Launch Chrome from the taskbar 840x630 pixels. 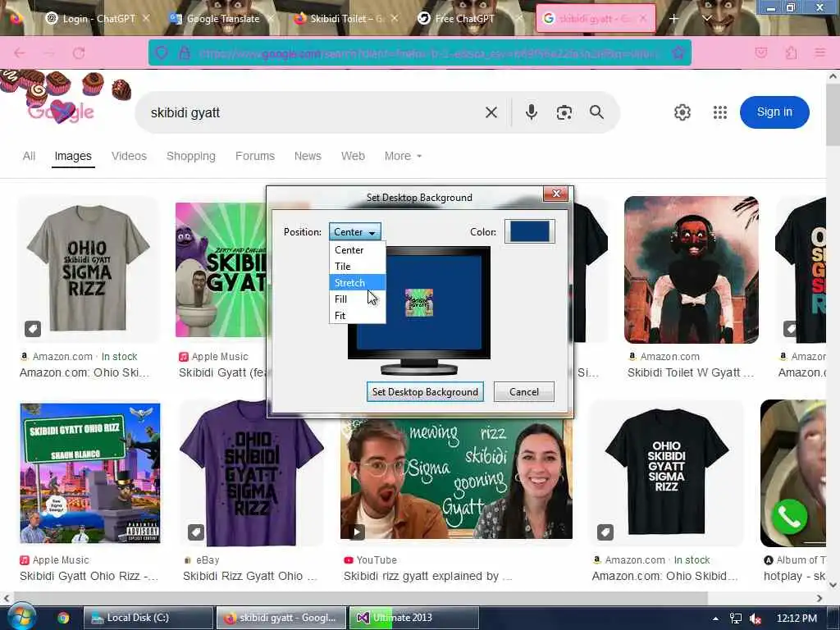pyautogui.click(x=63, y=618)
